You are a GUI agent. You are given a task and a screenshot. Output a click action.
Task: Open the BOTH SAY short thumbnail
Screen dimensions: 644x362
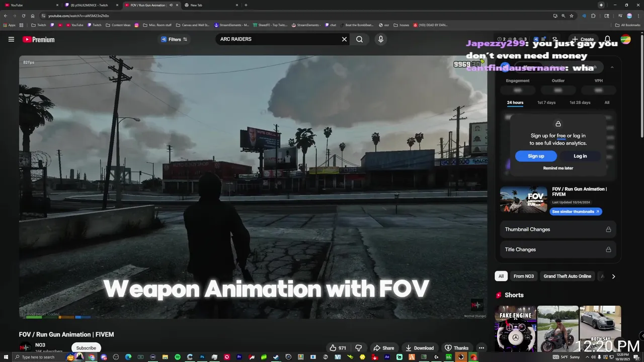tap(600, 329)
